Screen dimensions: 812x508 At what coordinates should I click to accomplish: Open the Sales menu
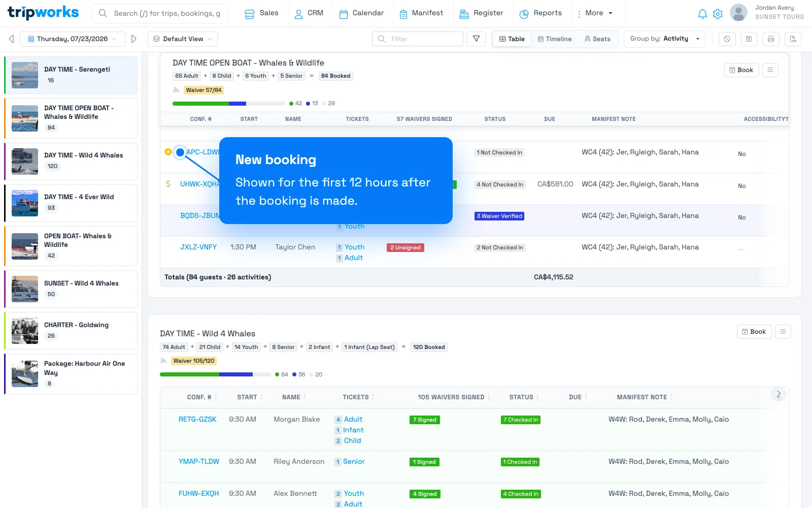coord(262,13)
